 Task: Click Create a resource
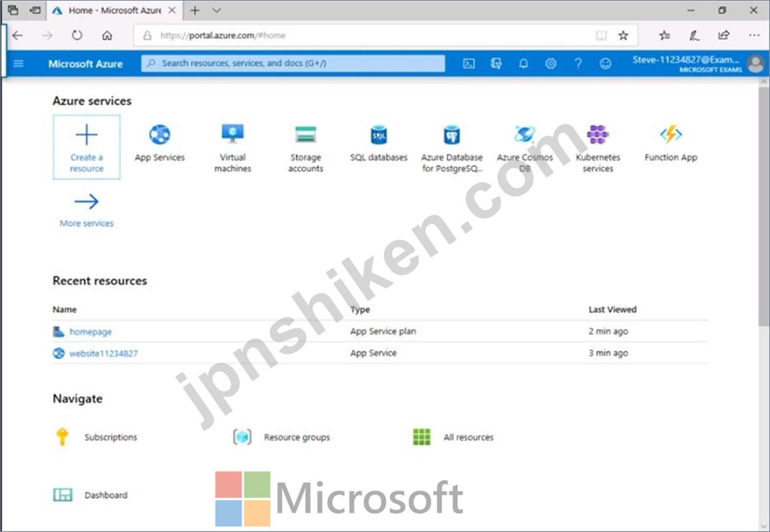pos(87,147)
